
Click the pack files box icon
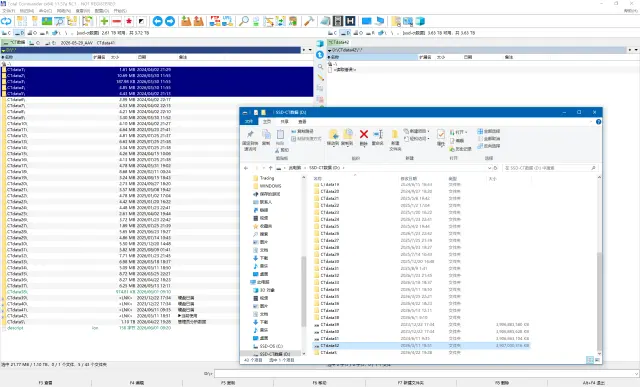pos(186,21)
